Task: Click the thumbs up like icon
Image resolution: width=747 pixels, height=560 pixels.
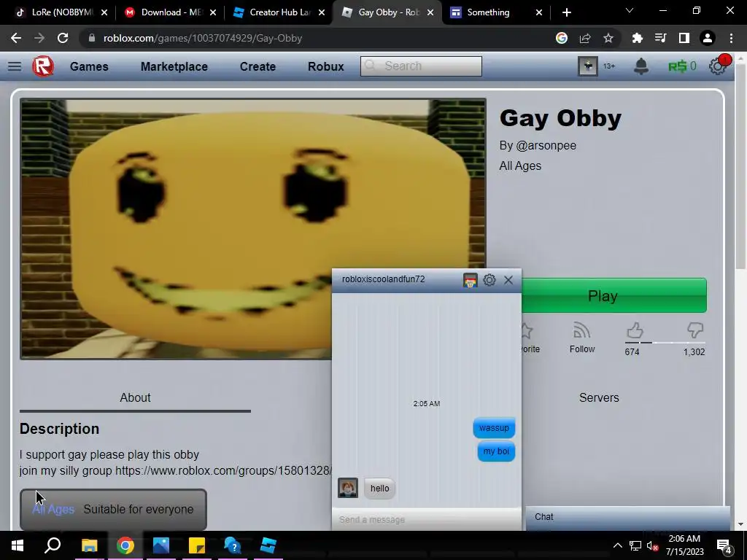Action: (x=635, y=330)
